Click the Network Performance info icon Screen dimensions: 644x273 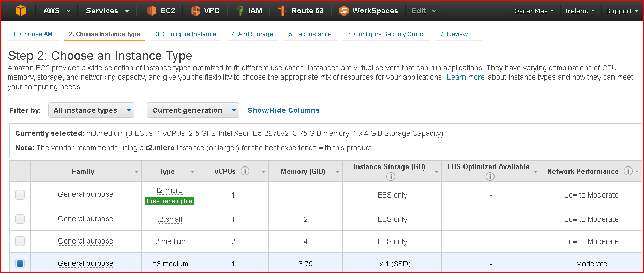[x=628, y=171]
